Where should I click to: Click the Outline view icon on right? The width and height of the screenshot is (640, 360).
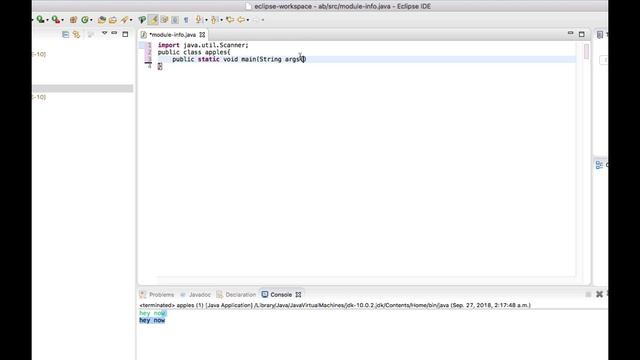pyautogui.click(x=599, y=165)
